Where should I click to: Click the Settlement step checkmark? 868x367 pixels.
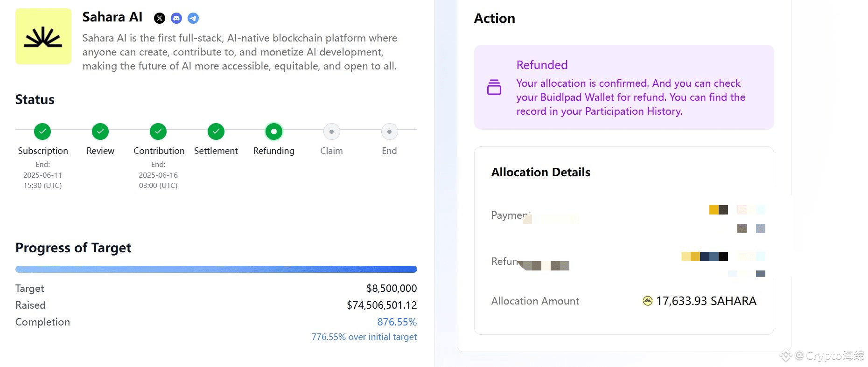pyautogui.click(x=216, y=132)
